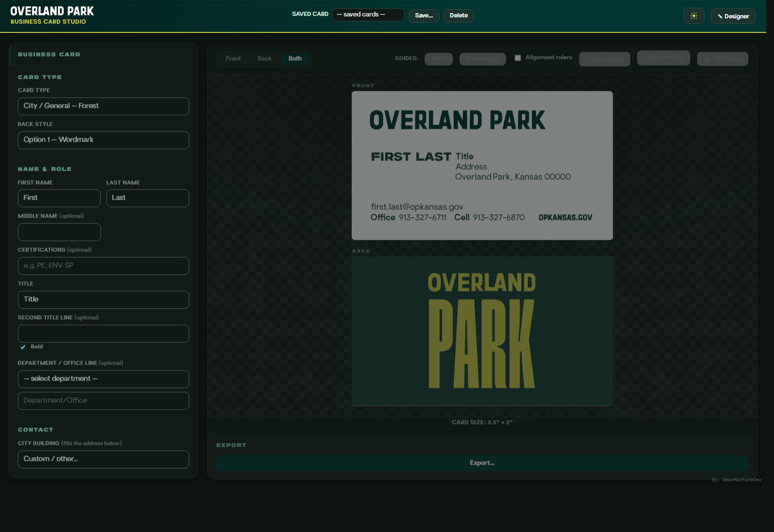Focus the Second Title Line field
The image size is (774, 532).
104,334
